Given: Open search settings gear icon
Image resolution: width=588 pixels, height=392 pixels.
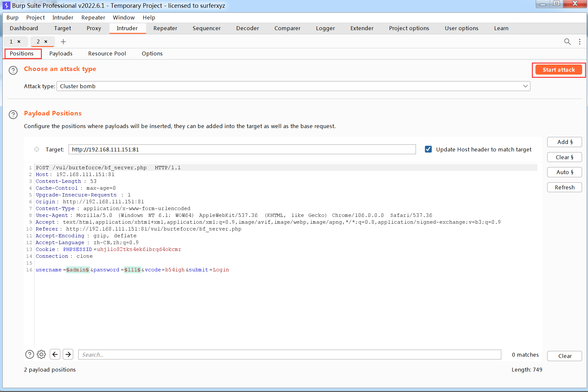Looking at the screenshot, I should pyautogui.click(x=41, y=354).
